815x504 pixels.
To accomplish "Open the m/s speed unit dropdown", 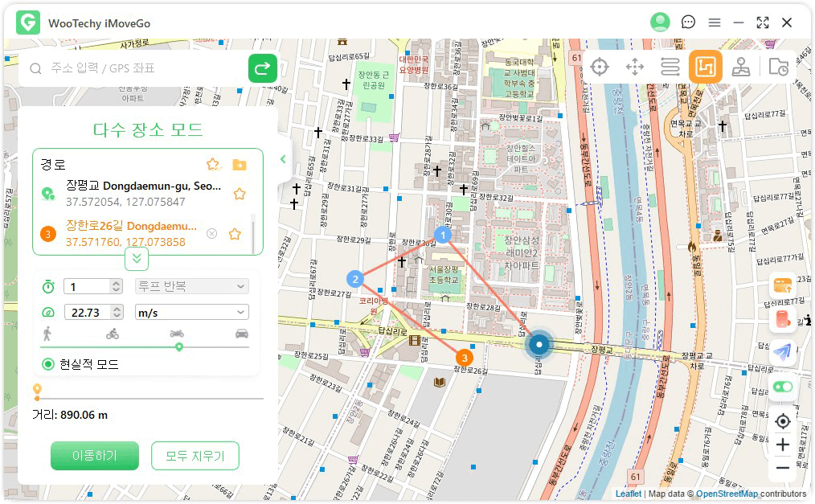I will click(x=191, y=312).
